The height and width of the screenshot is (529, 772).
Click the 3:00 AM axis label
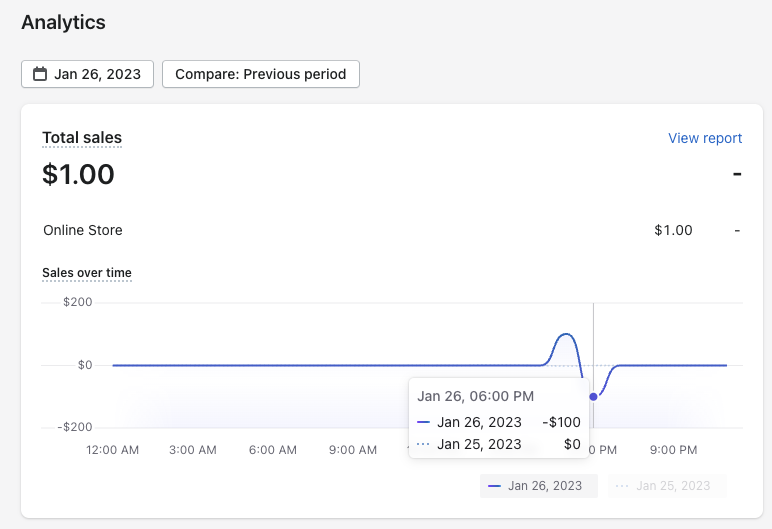coord(193,450)
